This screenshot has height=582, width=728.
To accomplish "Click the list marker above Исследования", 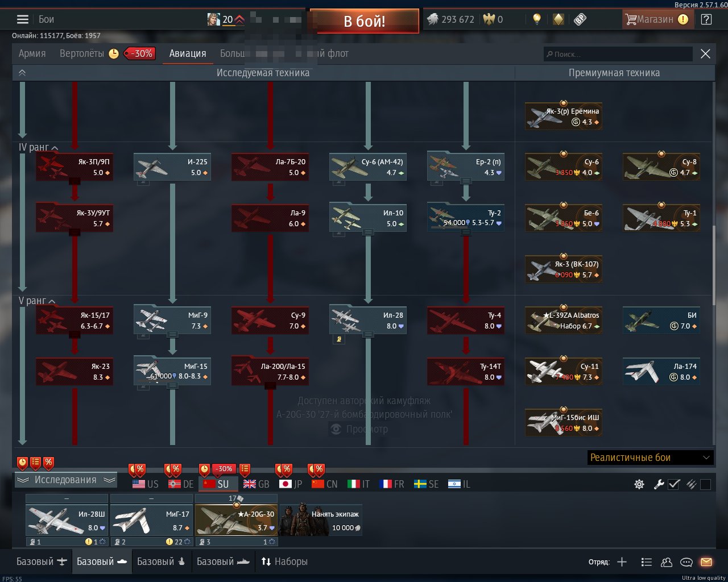I will coord(35,463).
